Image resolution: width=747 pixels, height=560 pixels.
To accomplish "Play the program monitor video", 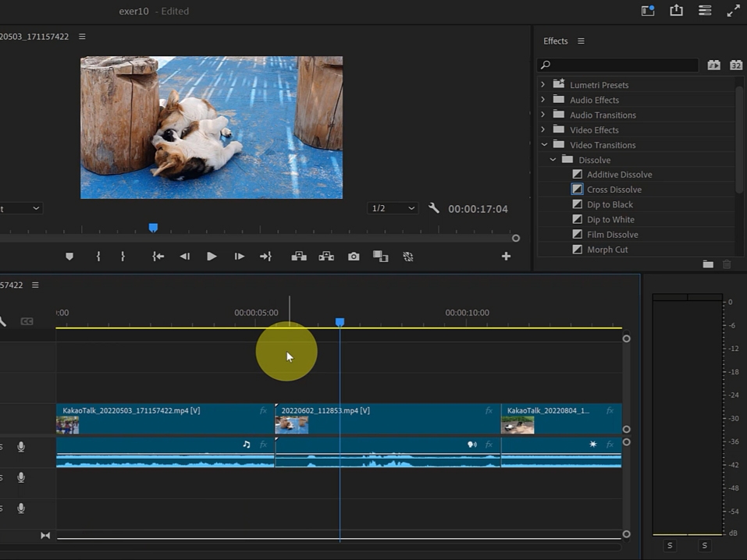I will click(212, 257).
